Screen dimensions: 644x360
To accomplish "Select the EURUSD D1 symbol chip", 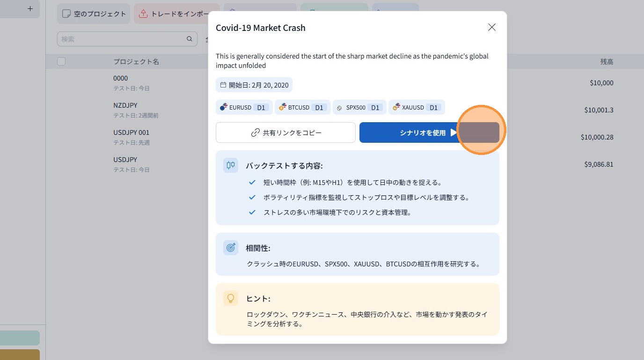I will [244, 107].
